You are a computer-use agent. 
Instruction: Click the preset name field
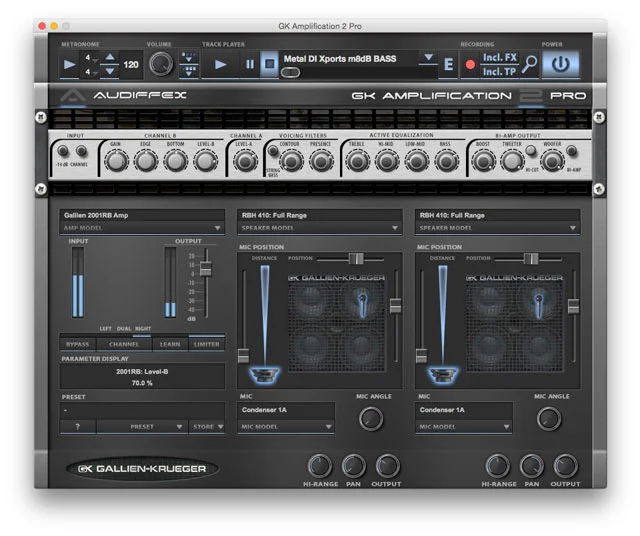click(142, 410)
